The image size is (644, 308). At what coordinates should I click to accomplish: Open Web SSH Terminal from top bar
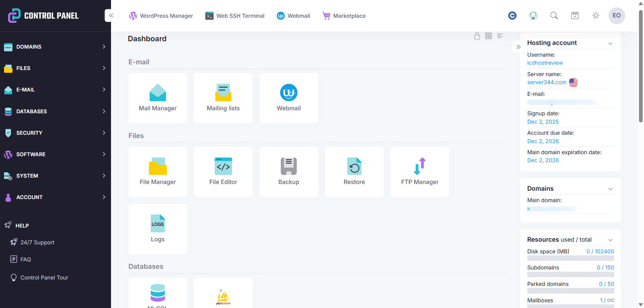(x=235, y=16)
